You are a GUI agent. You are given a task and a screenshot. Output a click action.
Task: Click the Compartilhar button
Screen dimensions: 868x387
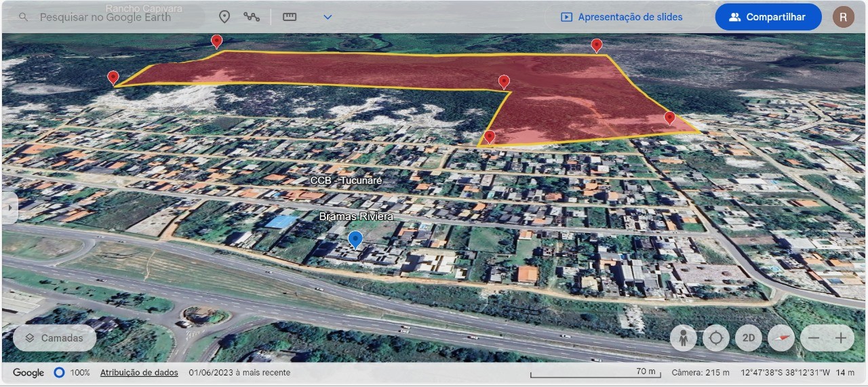pos(768,17)
